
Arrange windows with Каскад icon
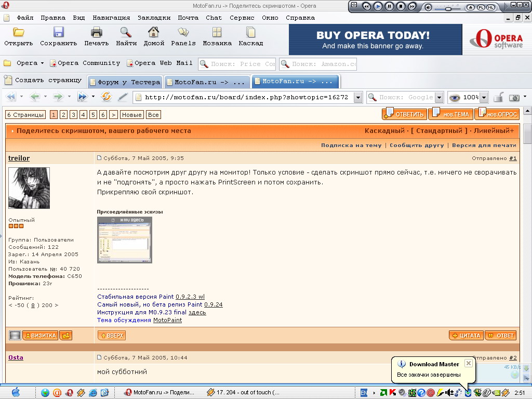(x=251, y=33)
